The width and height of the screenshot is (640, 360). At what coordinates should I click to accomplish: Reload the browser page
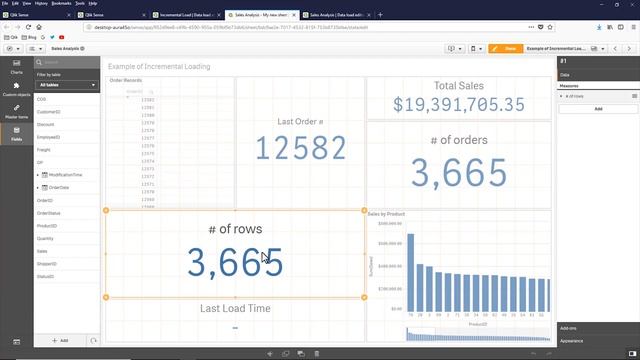point(28,27)
